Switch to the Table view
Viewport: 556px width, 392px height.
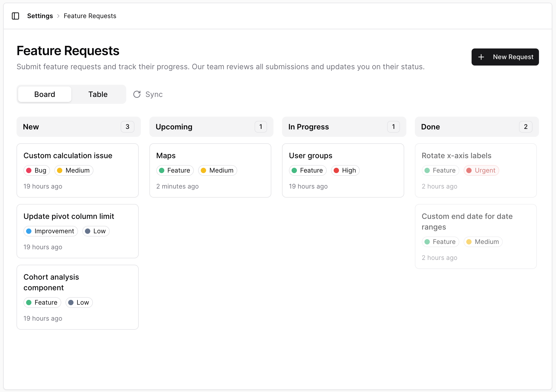click(x=98, y=94)
